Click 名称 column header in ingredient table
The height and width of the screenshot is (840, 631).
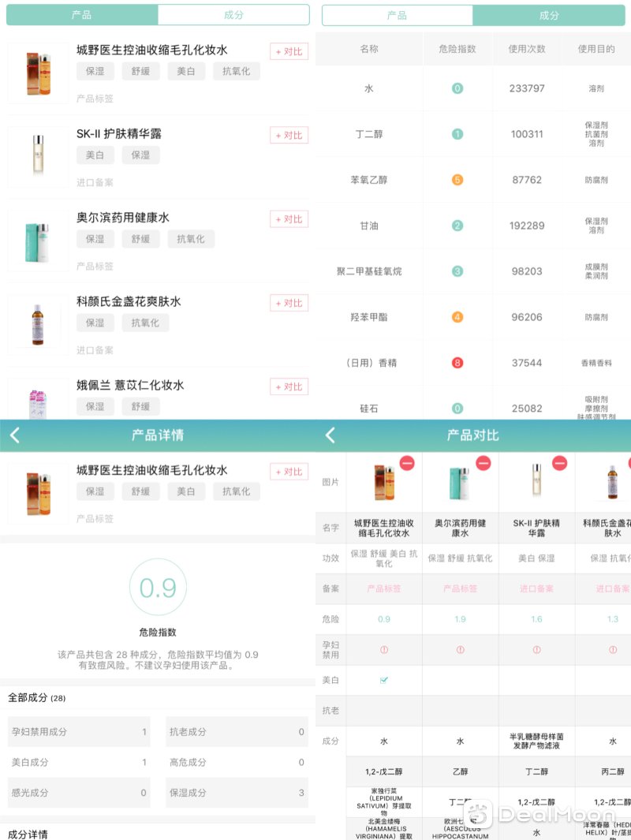[369, 49]
